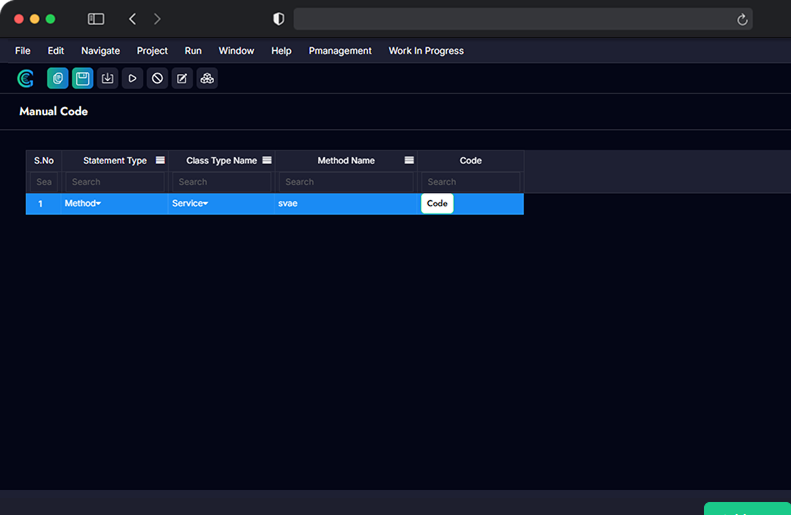Click the fingerprint toolbar icon
The image size is (791, 515).
point(58,78)
